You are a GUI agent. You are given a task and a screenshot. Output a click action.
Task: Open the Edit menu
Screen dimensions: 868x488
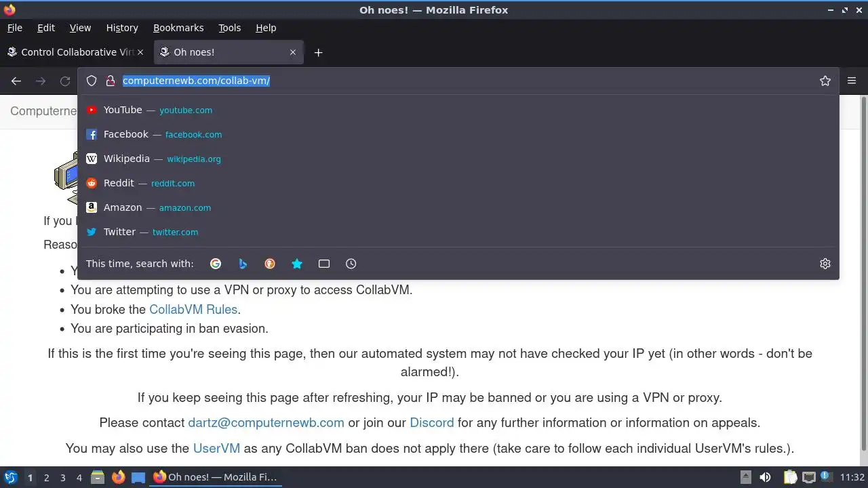[46, 28]
